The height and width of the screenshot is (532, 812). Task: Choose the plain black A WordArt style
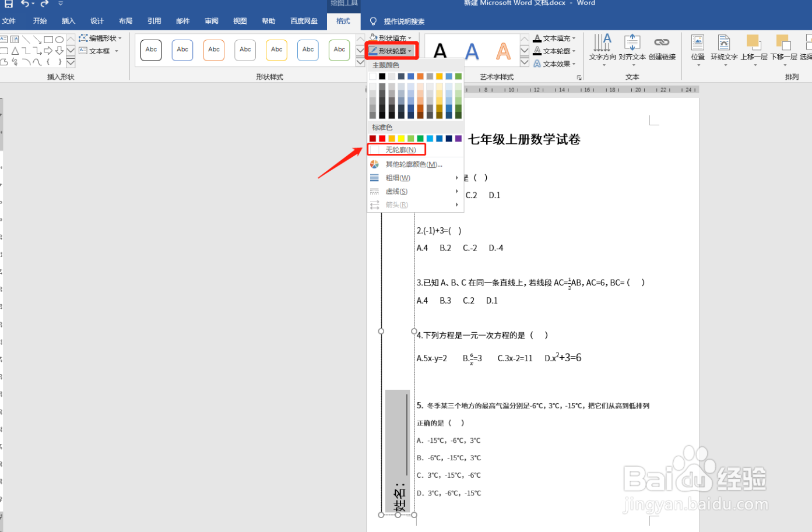(441, 51)
